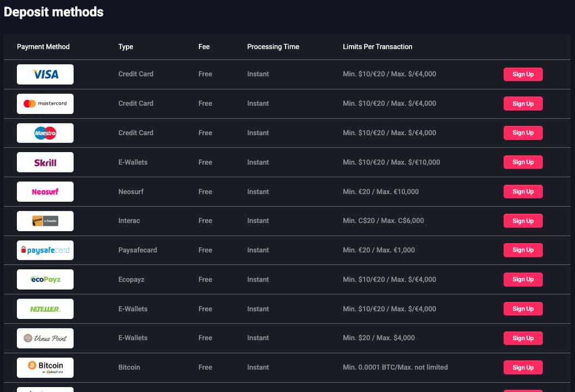Click the Interac logo icon
Viewport: 575px width, 392px height.
pyautogui.click(x=45, y=221)
